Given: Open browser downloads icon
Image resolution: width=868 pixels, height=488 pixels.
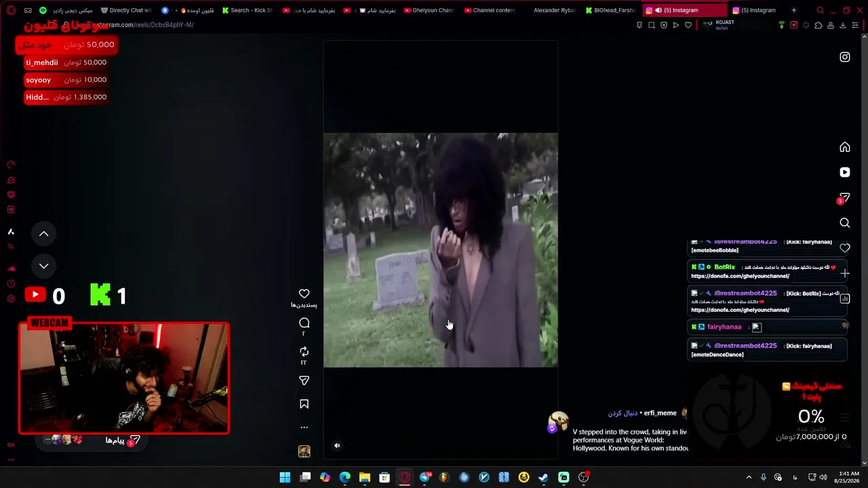Looking at the screenshot, I should [843, 25].
